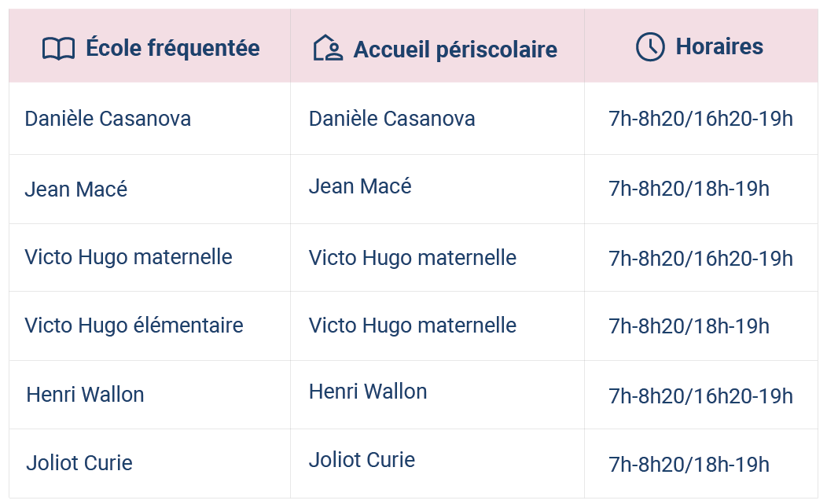Viewport: 827px width, 504px height.
Task: Click Henri Wallon under Accueil périscolaire
Action: pyautogui.click(x=368, y=392)
